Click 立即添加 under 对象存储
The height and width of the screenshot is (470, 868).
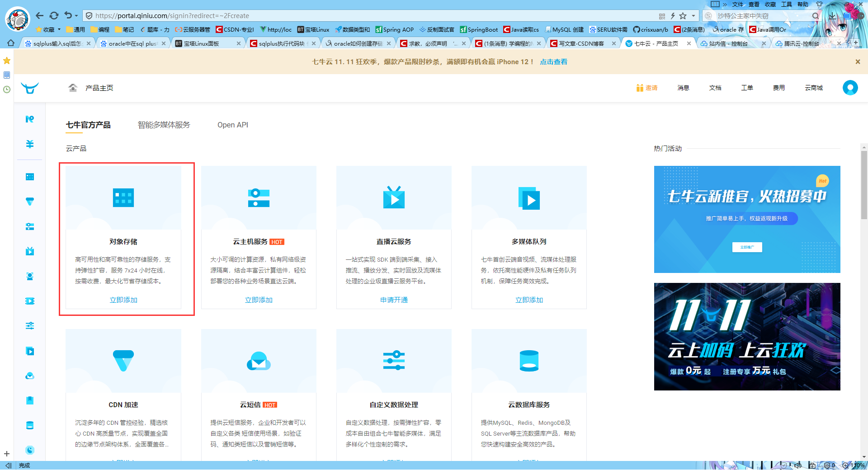123,300
